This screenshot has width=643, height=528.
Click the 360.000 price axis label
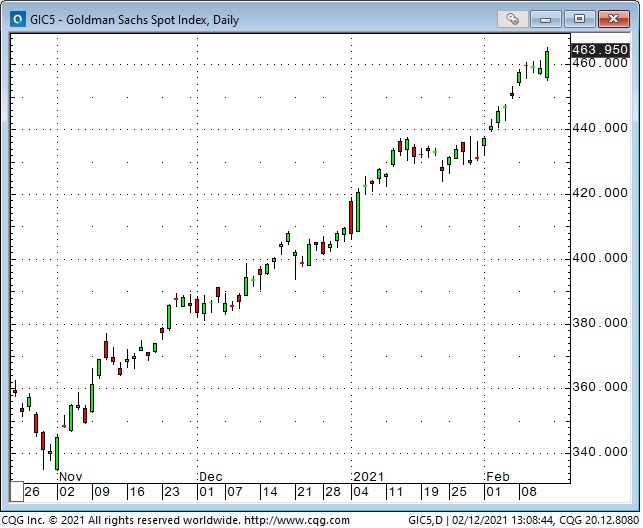(600, 387)
